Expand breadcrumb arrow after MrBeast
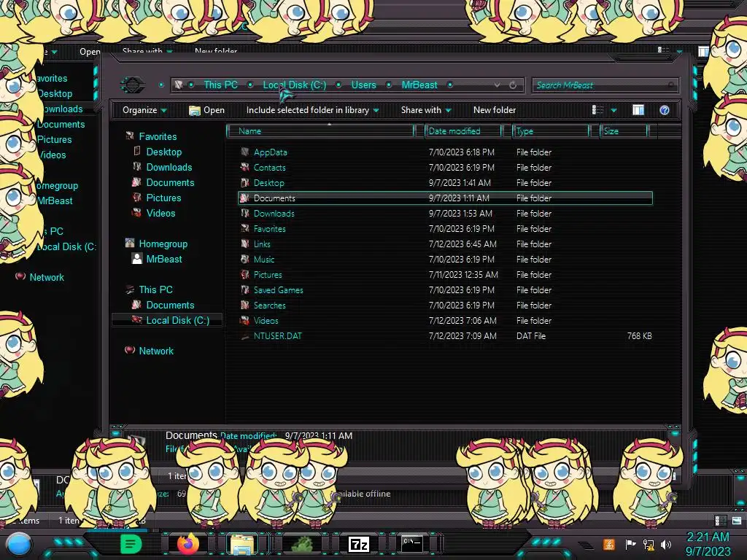The height and width of the screenshot is (560, 747). 449,85
